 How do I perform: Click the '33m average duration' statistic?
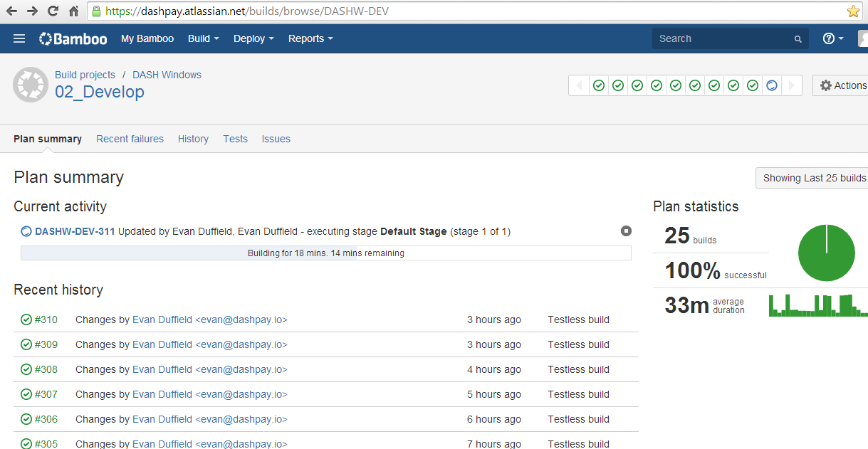tap(705, 305)
